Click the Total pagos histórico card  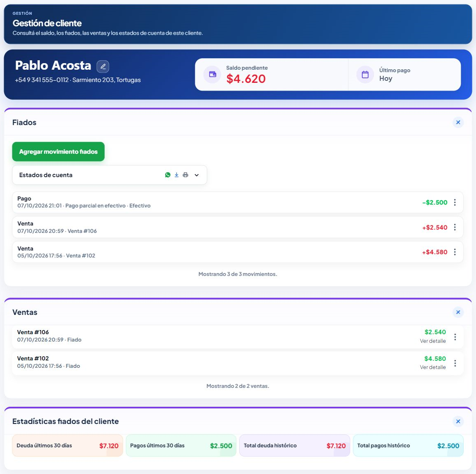click(x=408, y=445)
